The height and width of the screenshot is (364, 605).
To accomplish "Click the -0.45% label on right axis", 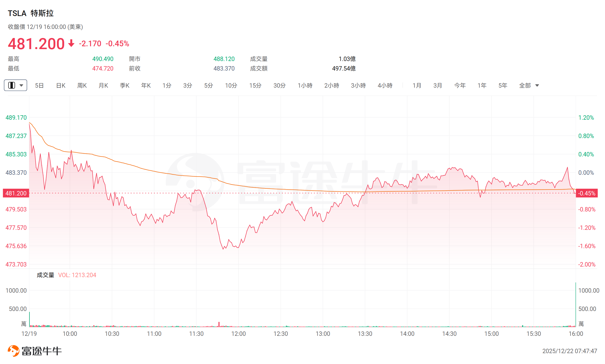I will (587, 193).
